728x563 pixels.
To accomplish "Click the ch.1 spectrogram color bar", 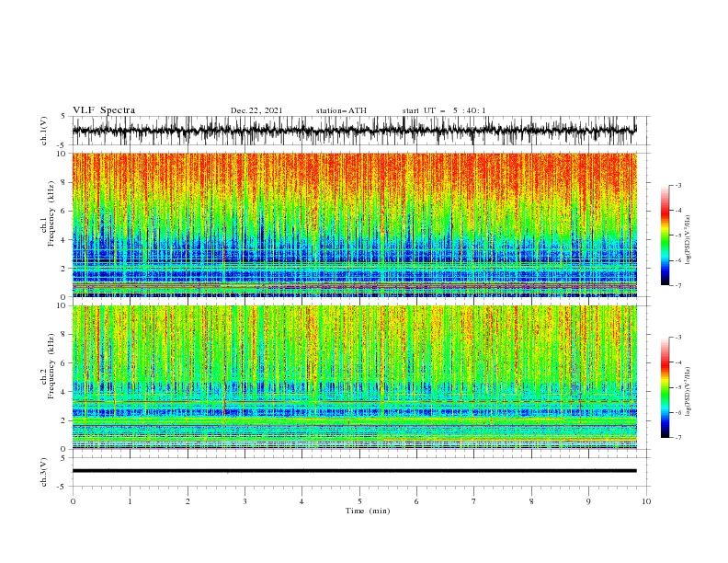I will pos(665,236).
